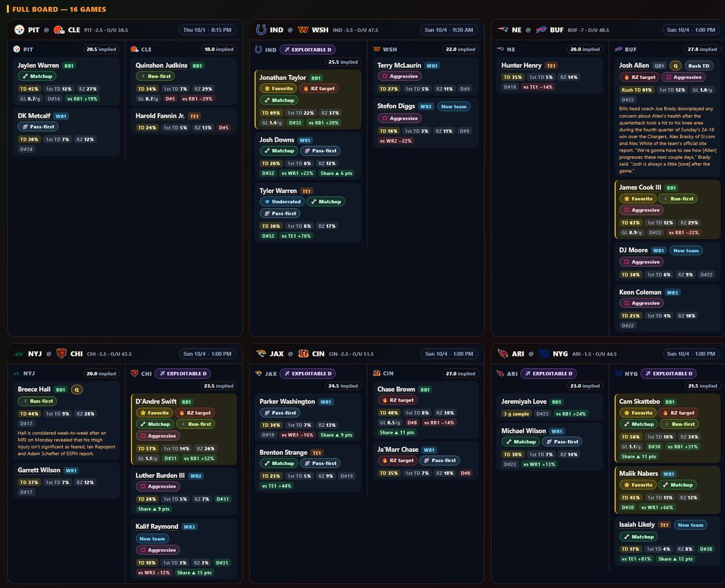Click the Jaguars logo in JAX @ CIN header
The width and height of the screenshot is (725, 588).
coord(261,354)
